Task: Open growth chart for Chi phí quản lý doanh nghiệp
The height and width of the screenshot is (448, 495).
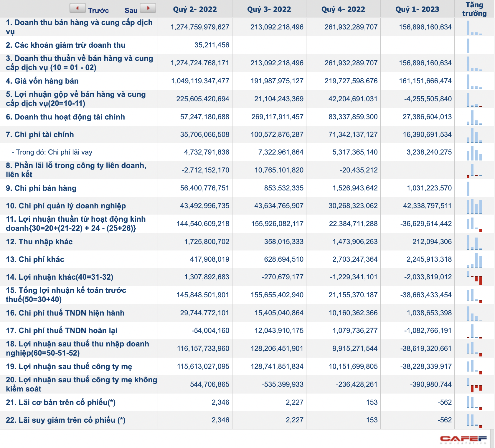Action: click(474, 206)
